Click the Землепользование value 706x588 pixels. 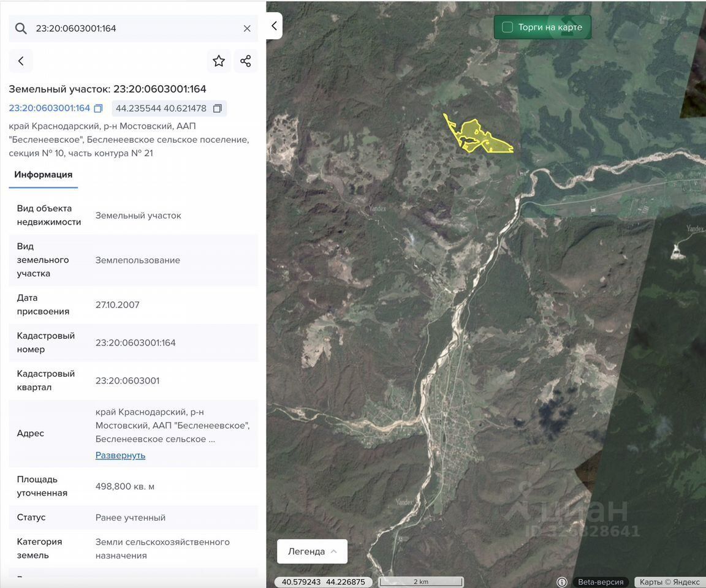coord(138,260)
